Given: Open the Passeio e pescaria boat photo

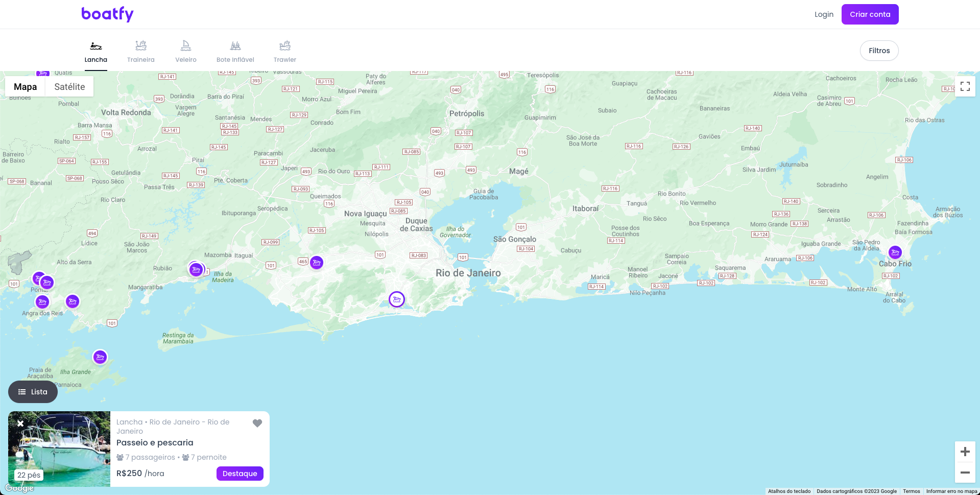Looking at the screenshot, I should click(59, 449).
